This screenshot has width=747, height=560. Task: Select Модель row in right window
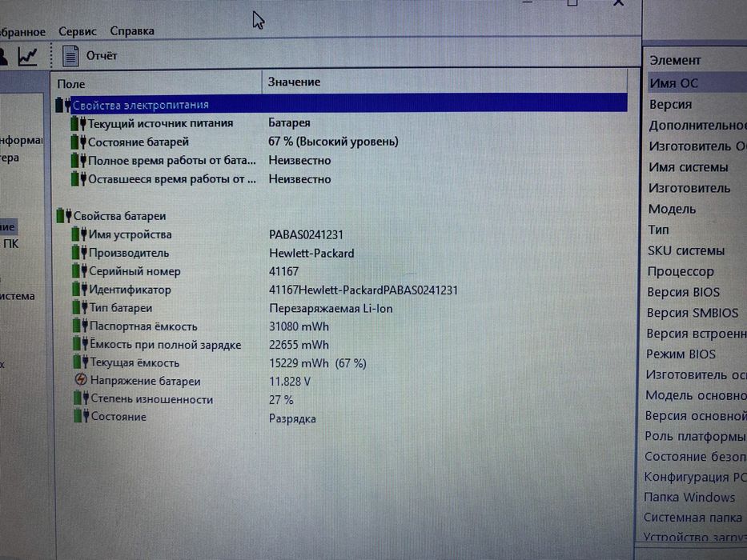(x=672, y=209)
